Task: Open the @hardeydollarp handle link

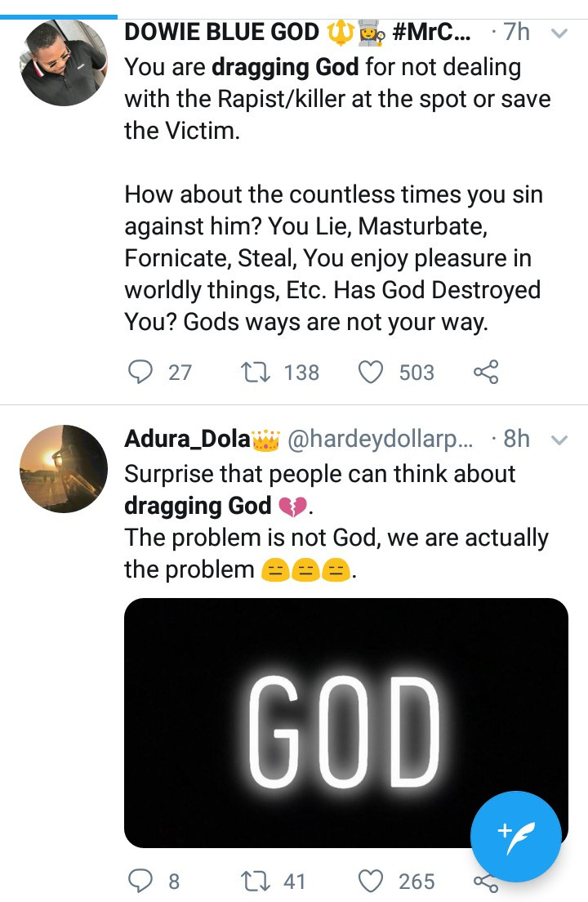Action: (x=380, y=440)
